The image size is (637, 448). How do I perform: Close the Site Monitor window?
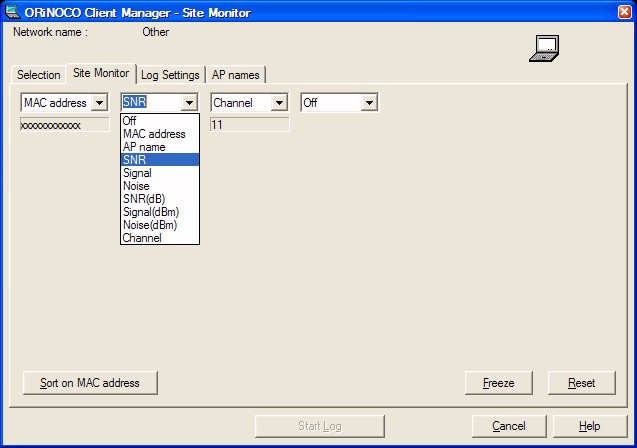coord(621,12)
